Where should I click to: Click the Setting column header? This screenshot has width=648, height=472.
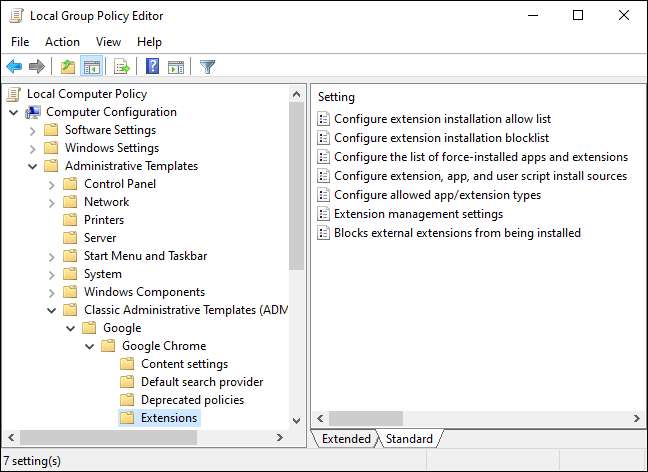(x=337, y=97)
